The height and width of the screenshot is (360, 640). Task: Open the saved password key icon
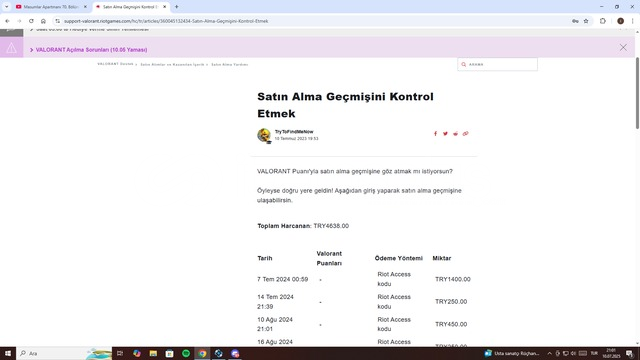(575, 21)
